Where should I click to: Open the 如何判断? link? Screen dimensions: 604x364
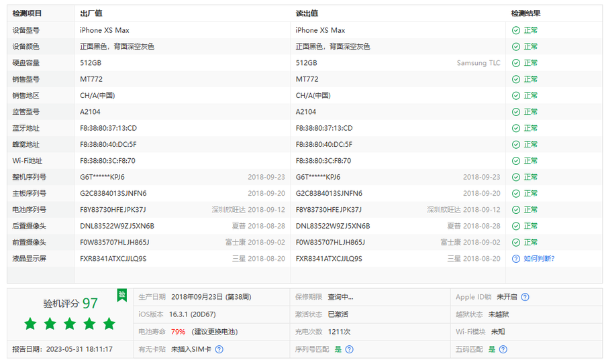[539, 259]
